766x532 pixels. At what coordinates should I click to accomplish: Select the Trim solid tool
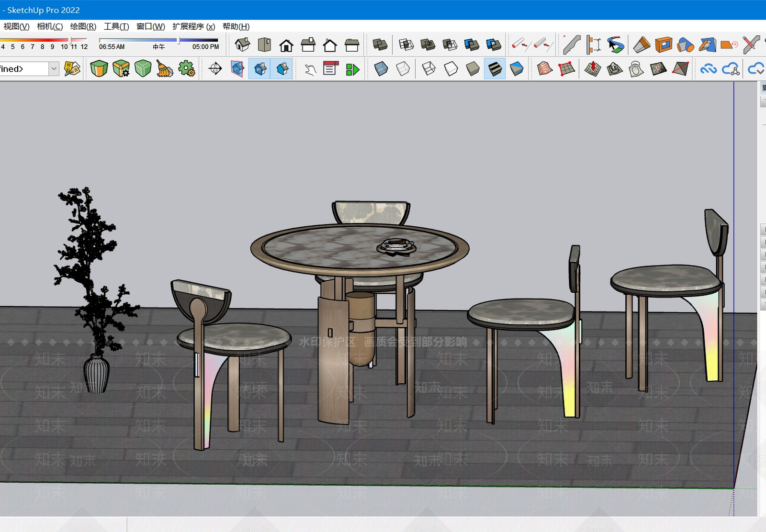(472, 45)
